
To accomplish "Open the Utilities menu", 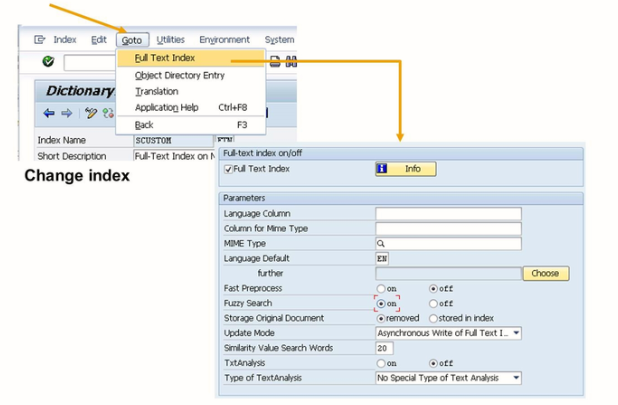I will (170, 40).
